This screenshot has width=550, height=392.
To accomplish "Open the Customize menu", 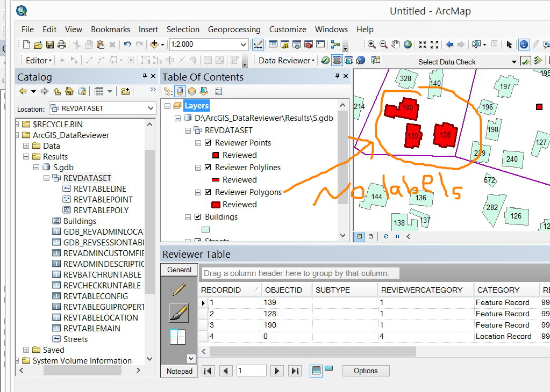I will click(288, 30).
